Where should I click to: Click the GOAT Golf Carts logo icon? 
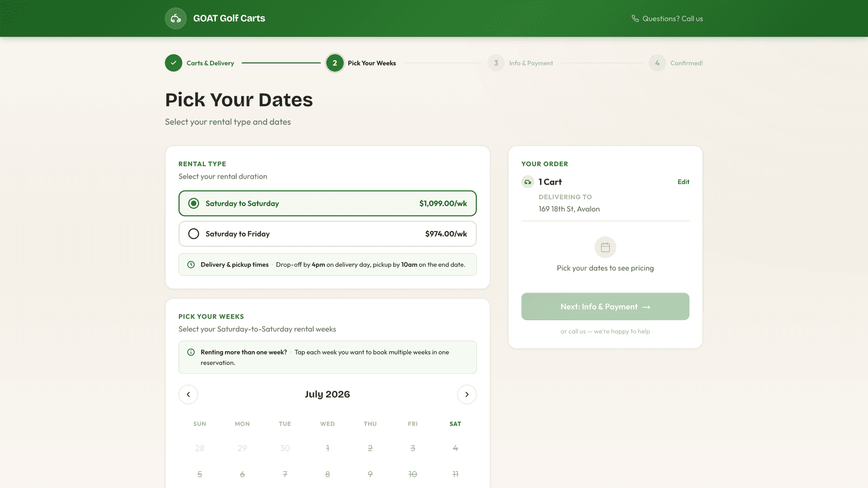[x=176, y=19]
